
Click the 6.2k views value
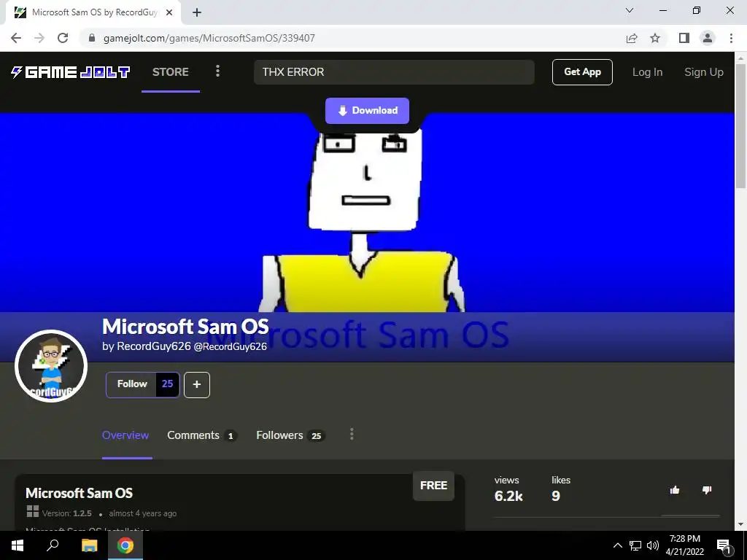pos(508,496)
